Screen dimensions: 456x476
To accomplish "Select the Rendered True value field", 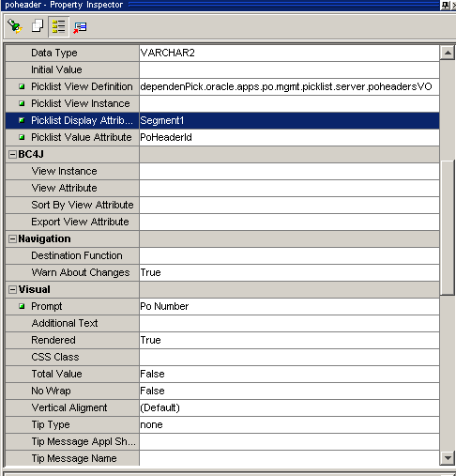I will [x=289, y=340].
